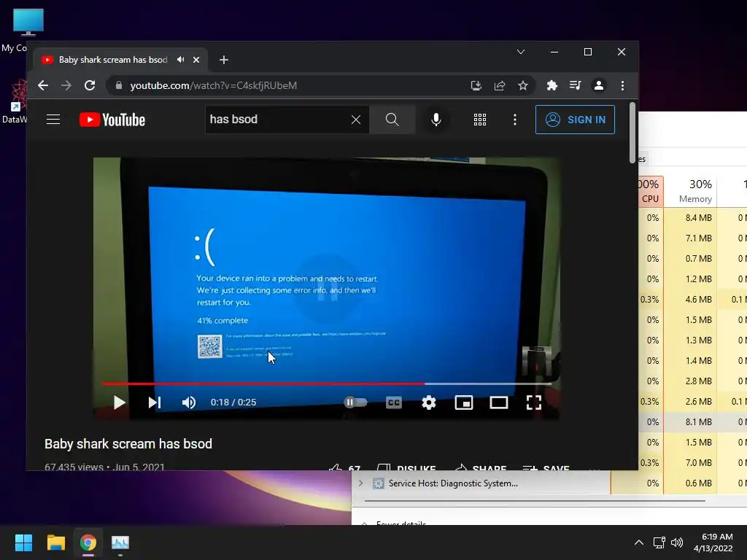Viewport: 747px width, 560px height.
Task: Click the SIGN IN button
Action: click(x=575, y=120)
